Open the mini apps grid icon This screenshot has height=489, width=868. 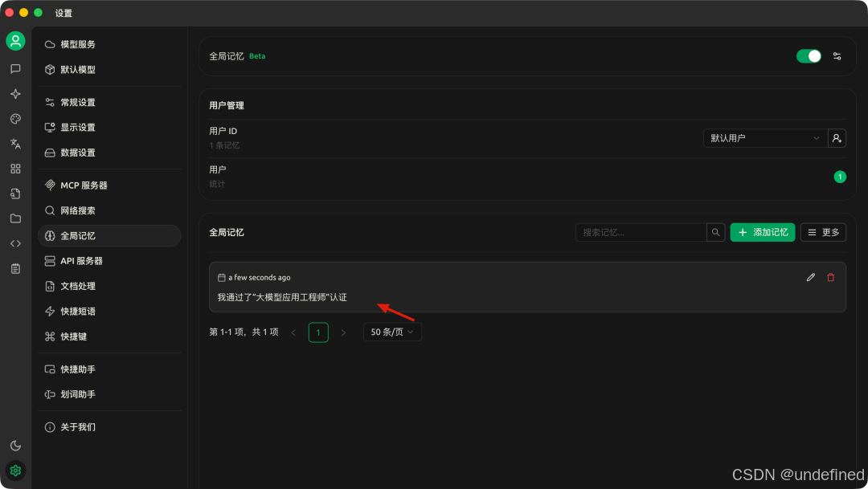point(15,169)
